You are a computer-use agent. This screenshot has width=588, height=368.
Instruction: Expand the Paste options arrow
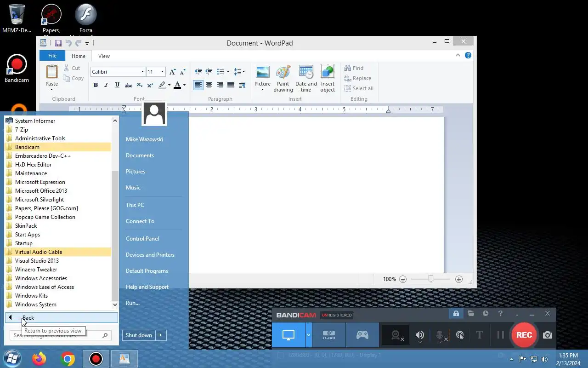(x=52, y=89)
